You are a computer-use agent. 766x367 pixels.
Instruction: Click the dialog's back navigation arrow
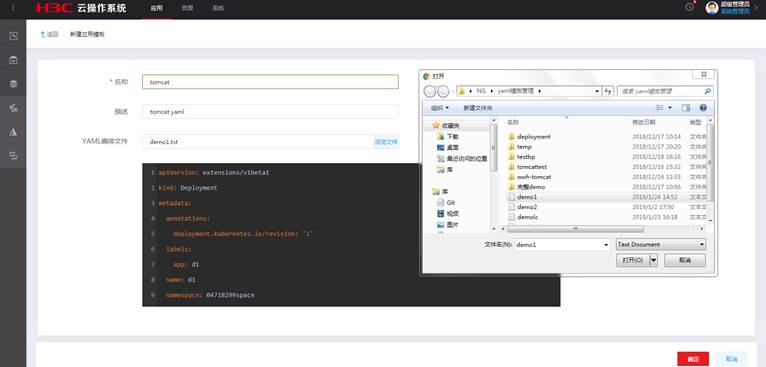[430, 91]
